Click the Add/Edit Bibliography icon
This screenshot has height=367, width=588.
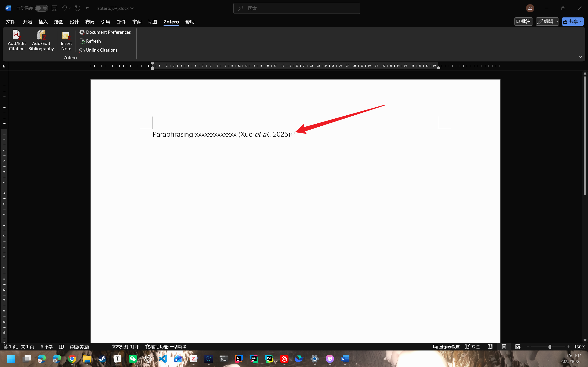41,35
